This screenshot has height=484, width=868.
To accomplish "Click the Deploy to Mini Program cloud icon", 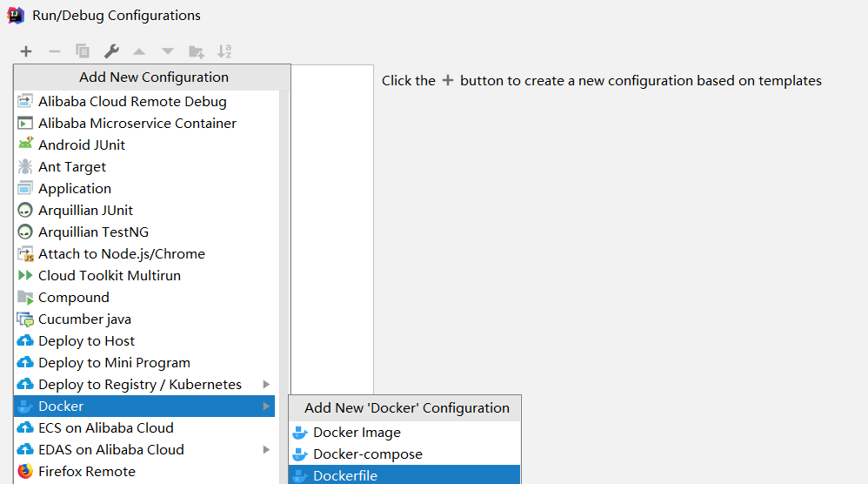I will 25,362.
